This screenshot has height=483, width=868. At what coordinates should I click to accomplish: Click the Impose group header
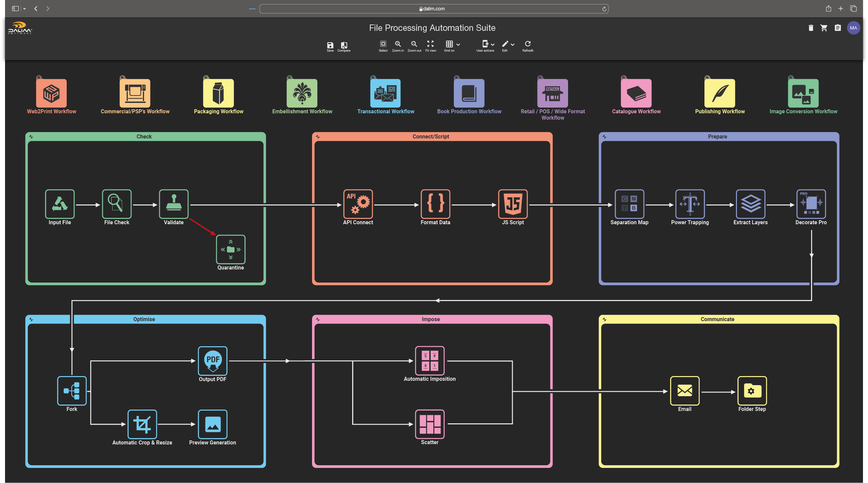432,319
